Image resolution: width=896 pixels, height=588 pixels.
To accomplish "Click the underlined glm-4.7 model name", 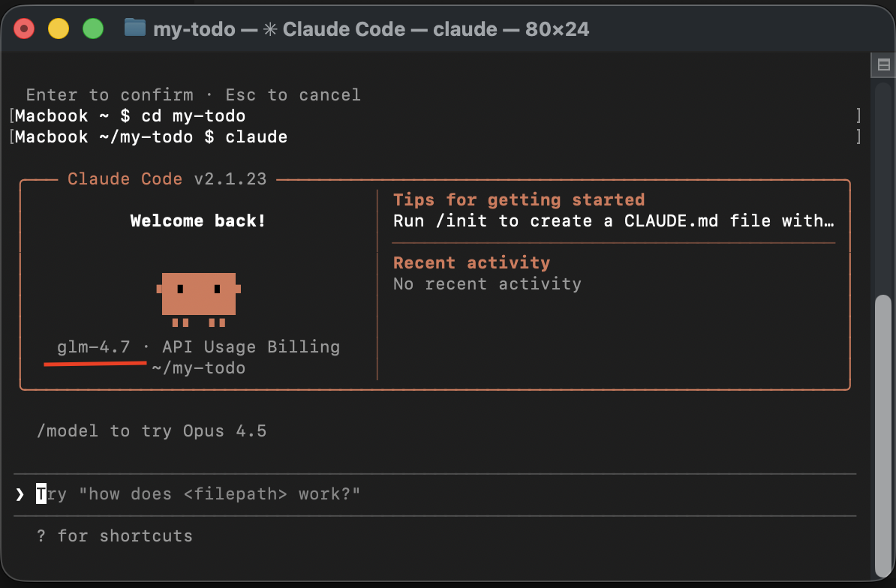I will [x=94, y=347].
